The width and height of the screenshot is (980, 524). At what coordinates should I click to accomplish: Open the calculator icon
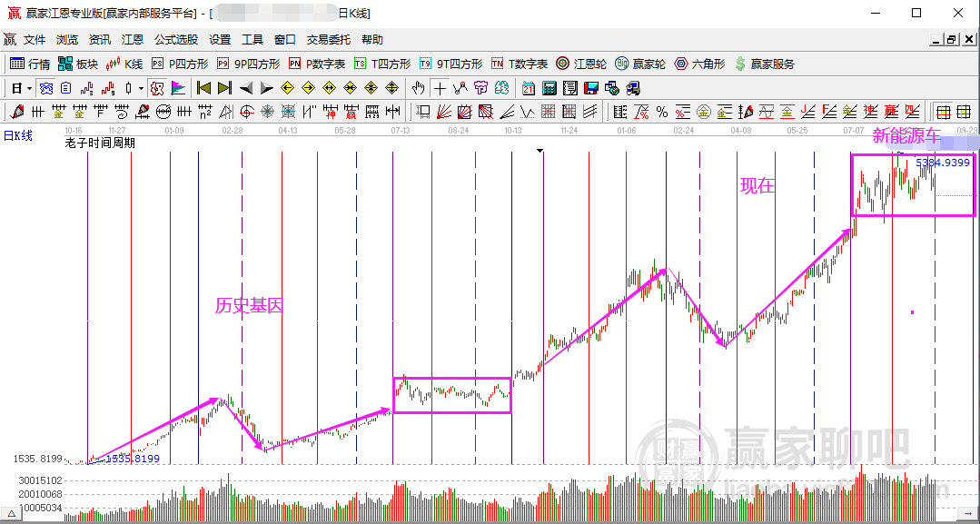tap(549, 88)
